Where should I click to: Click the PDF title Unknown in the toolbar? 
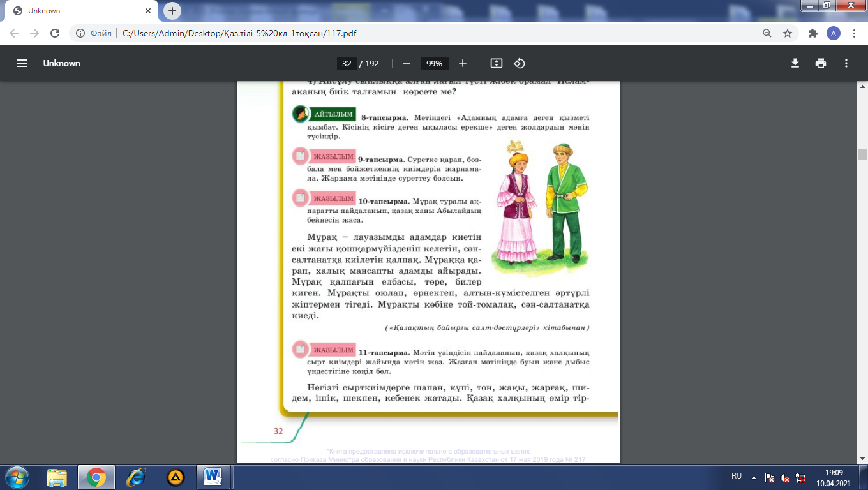tap(62, 63)
